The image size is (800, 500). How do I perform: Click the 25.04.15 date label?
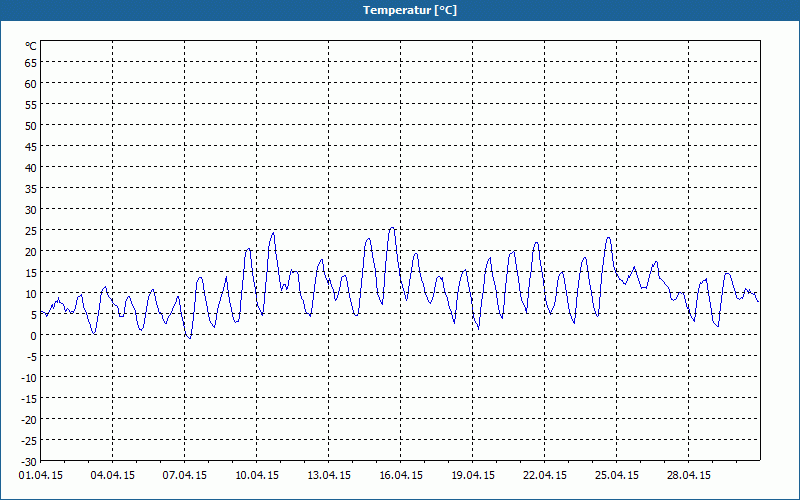coord(616,476)
